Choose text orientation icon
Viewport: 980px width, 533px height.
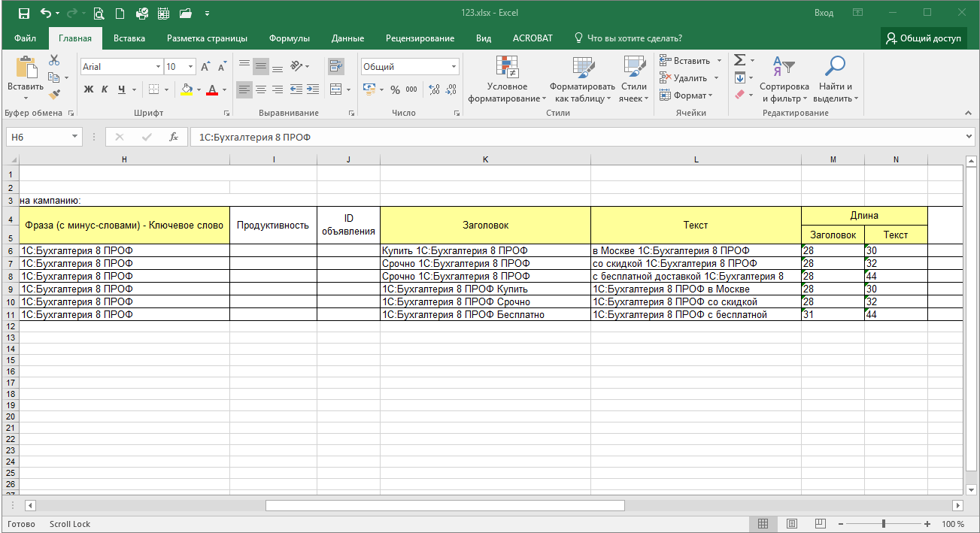(296, 66)
